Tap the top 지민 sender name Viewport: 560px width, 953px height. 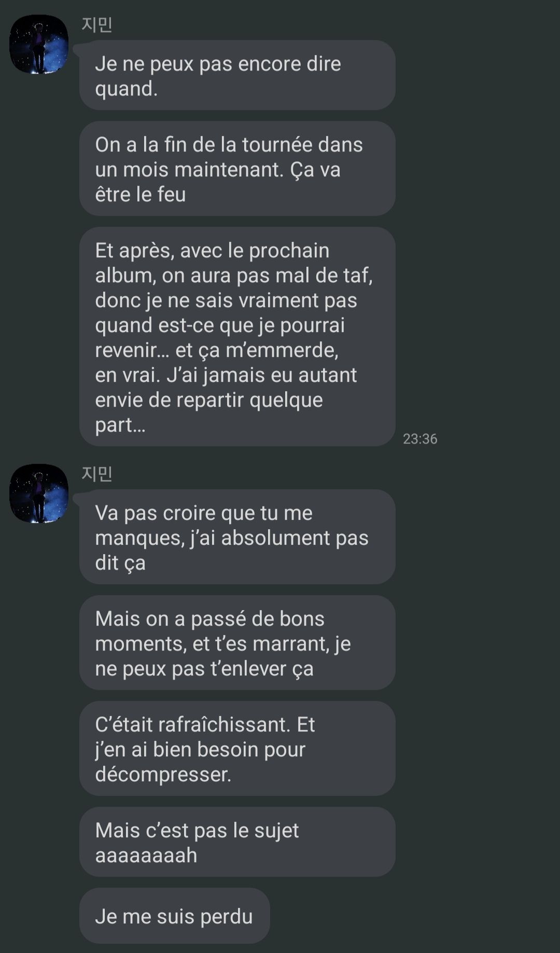tap(97, 24)
